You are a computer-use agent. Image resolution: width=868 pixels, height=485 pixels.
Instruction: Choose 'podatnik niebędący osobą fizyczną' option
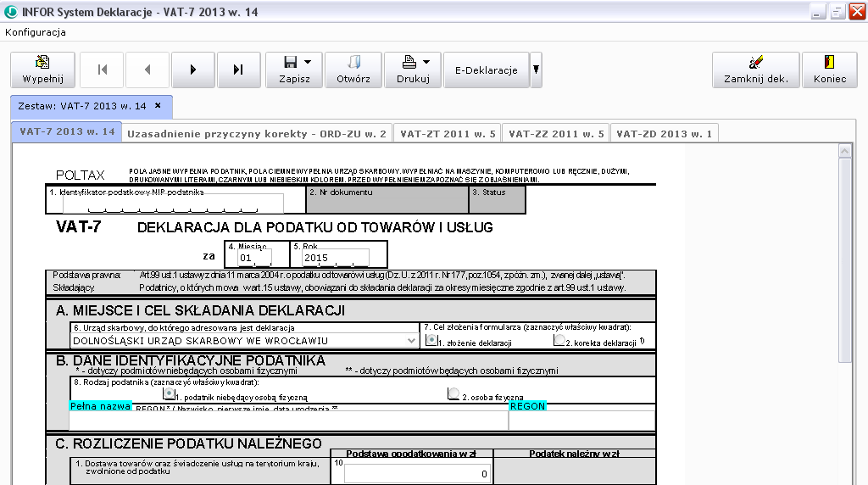point(169,393)
